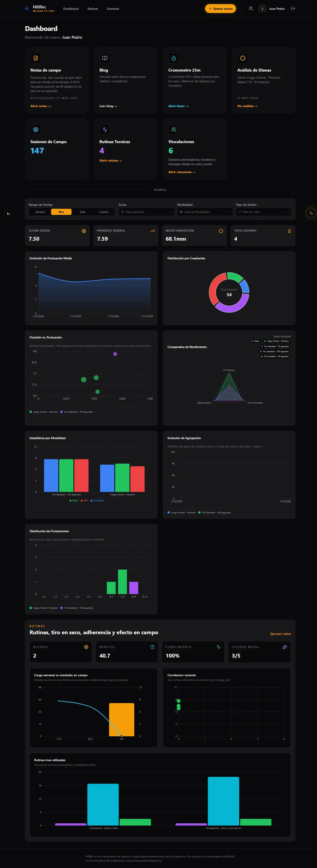Click the Juan Pedro avatar circle
Screen dimensions: 317x868
point(262,9)
